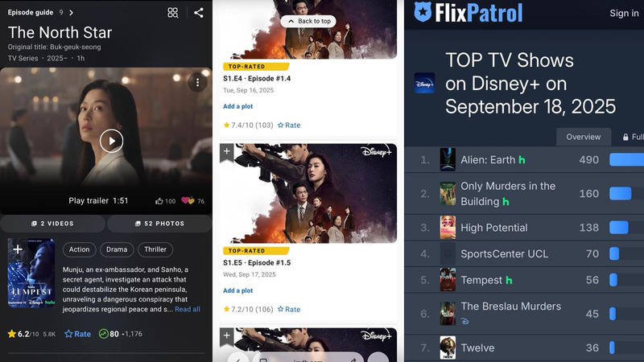Image resolution: width=644 pixels, height=362 pixels.
Task: Click the grid search icon next to share
Action: [x=172, y=13]
